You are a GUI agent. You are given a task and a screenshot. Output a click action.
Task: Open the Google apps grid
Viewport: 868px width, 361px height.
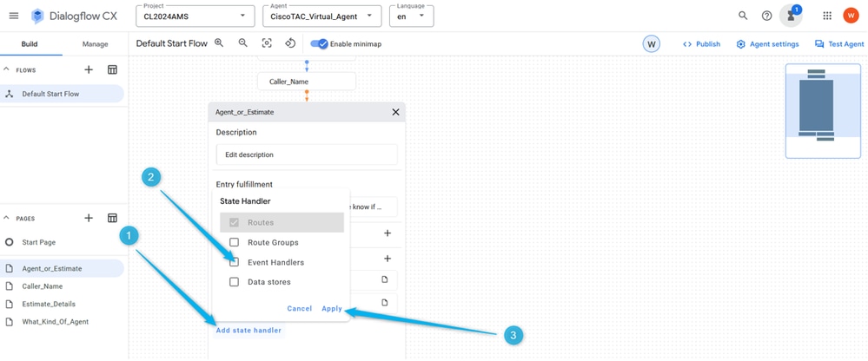[827, 16]
